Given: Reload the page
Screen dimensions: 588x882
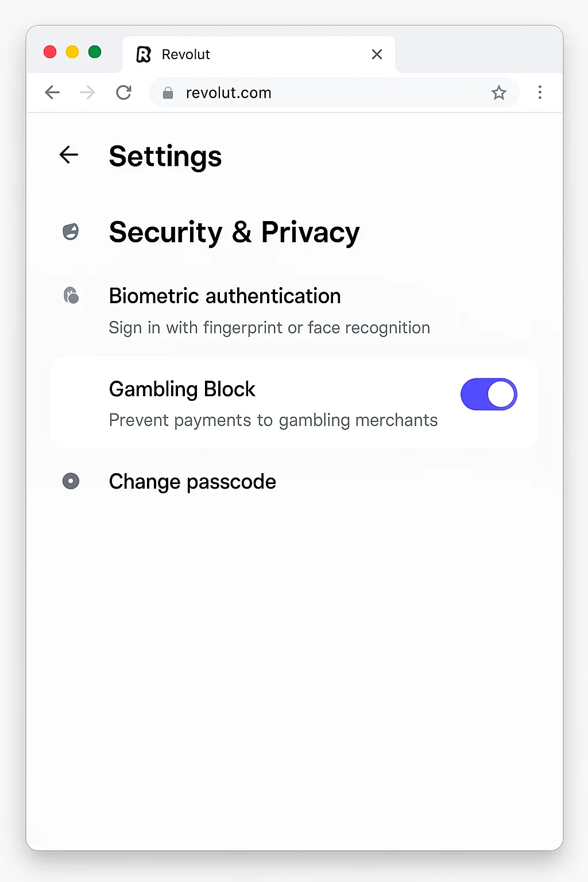Looking at the screenshot, I should (123, 92).
